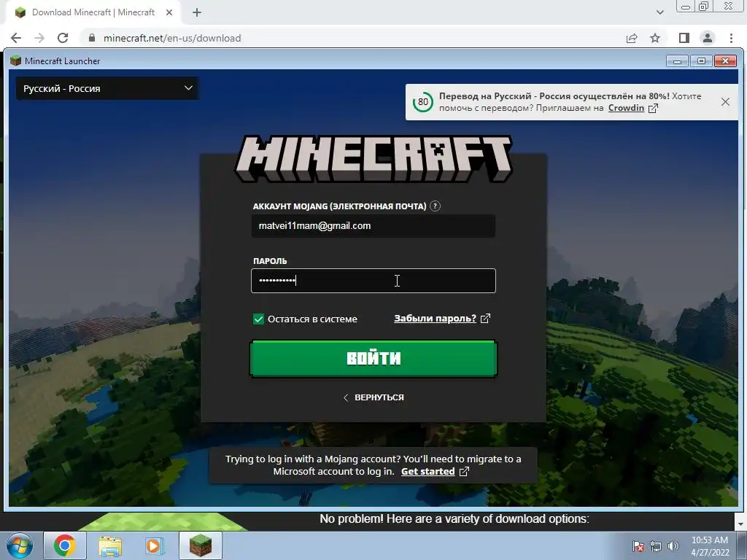The width and height of the screenshot is (747, 560).
Task: Click the Chrome forward navigation arrow
Action: pos(39,38)
